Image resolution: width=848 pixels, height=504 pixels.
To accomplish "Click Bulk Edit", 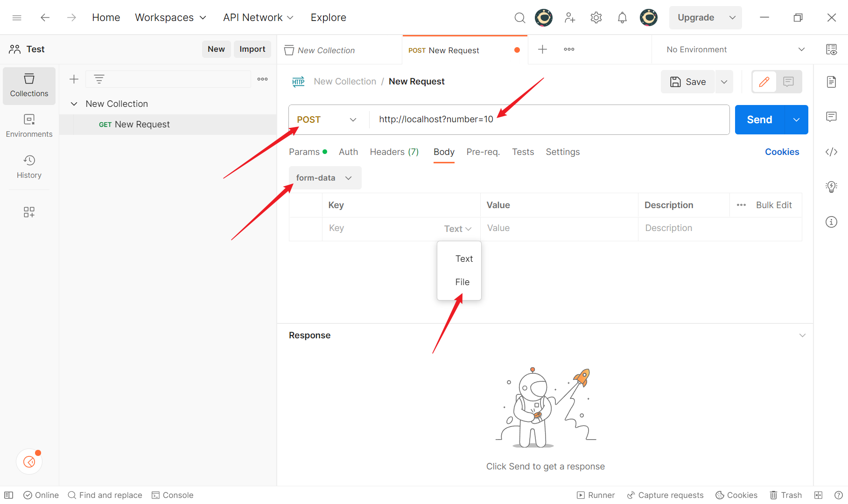I will 774,205.
